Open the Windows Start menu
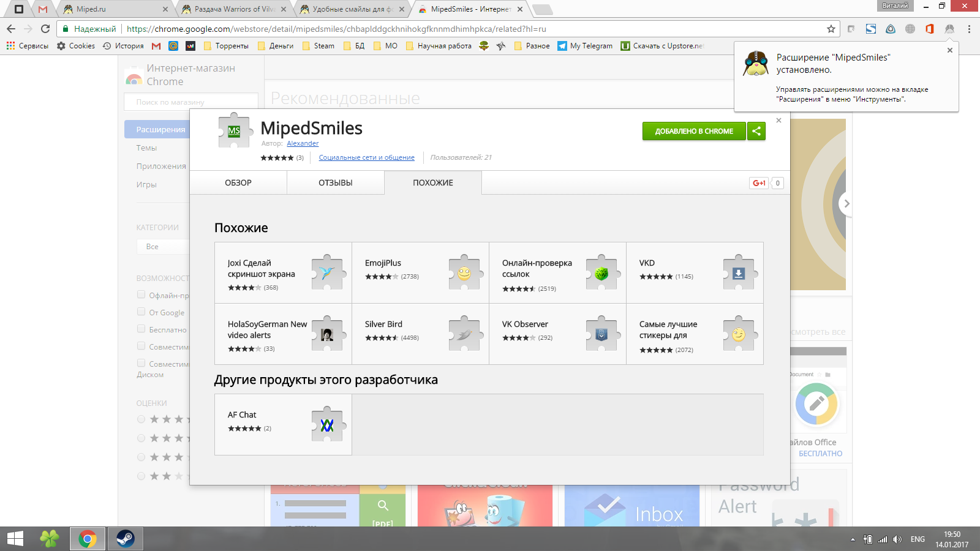 15,539
